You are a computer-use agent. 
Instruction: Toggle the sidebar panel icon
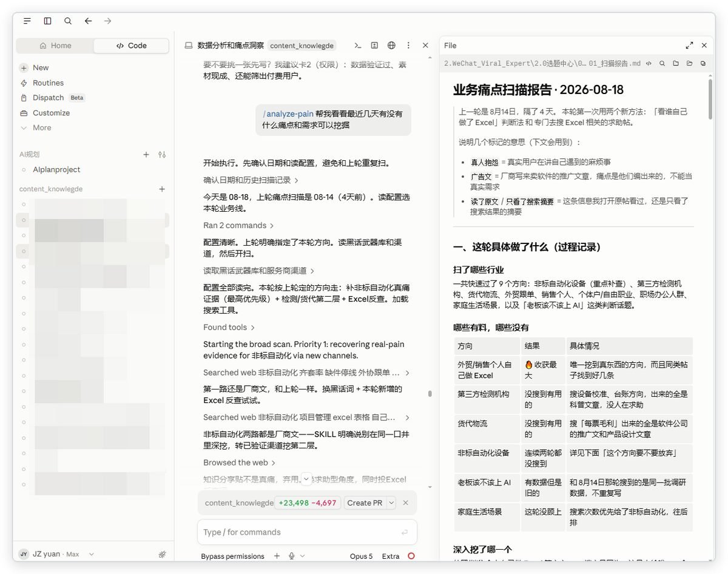(47, 21)
